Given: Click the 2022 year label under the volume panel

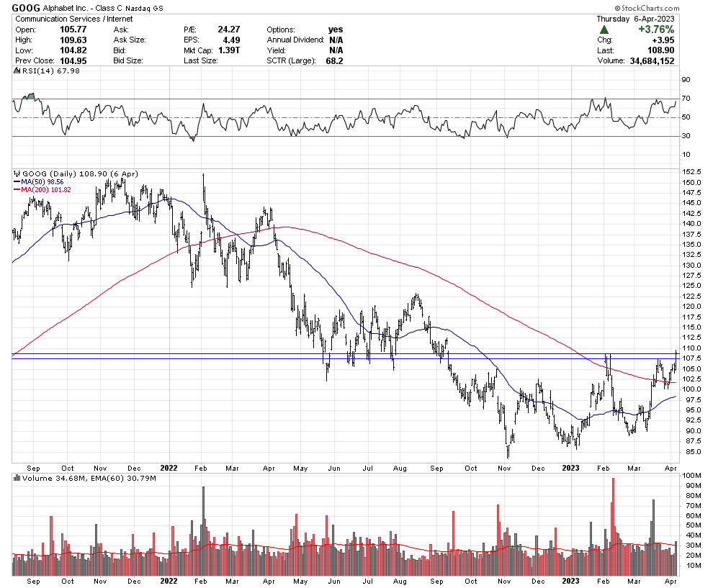Looking at the screenshot, I should pos(169,582).
